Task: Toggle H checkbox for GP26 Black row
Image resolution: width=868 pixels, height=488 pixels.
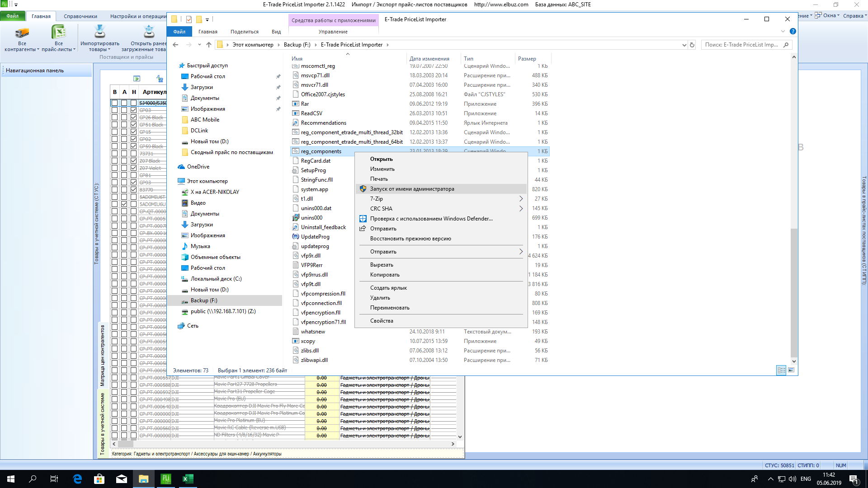Action: coord(133,117)
